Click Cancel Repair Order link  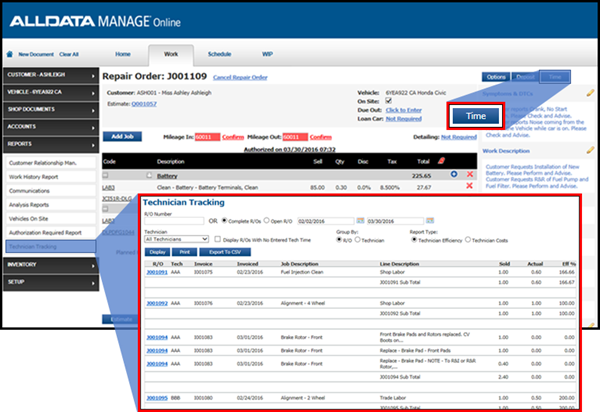[x=240, y=77]
